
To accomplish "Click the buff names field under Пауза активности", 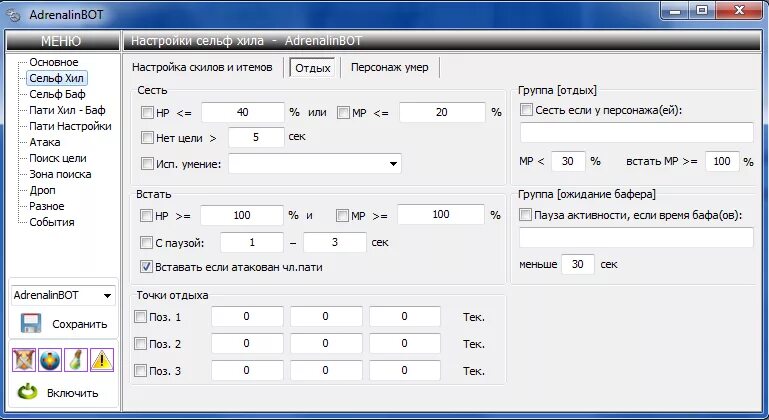I will (636, 237).
